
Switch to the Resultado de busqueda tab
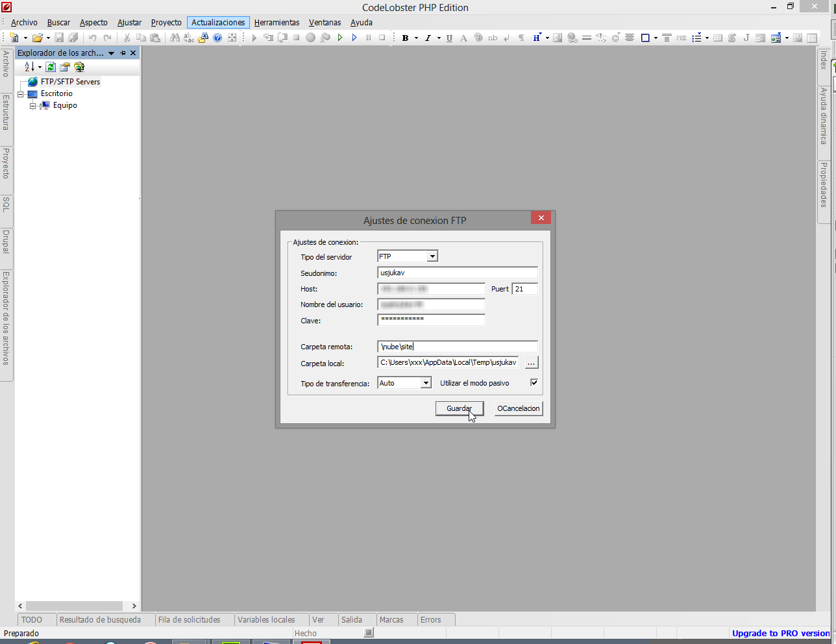pos(100,620)
